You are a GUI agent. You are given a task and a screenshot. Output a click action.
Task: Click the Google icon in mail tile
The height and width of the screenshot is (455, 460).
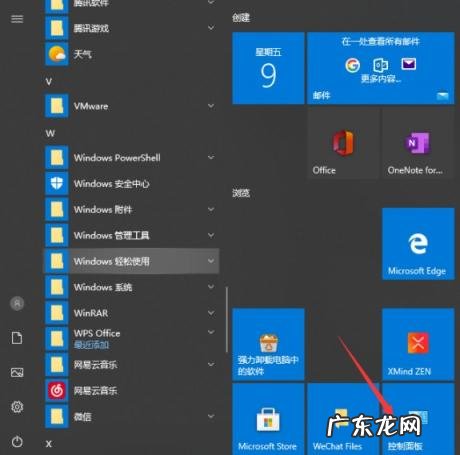tap(353, 65)
